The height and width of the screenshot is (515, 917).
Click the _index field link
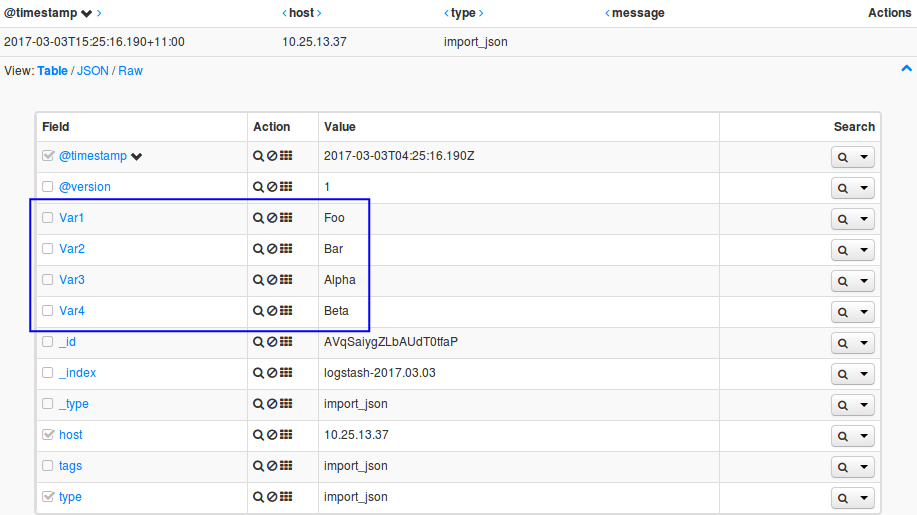(x=77, y=373)
